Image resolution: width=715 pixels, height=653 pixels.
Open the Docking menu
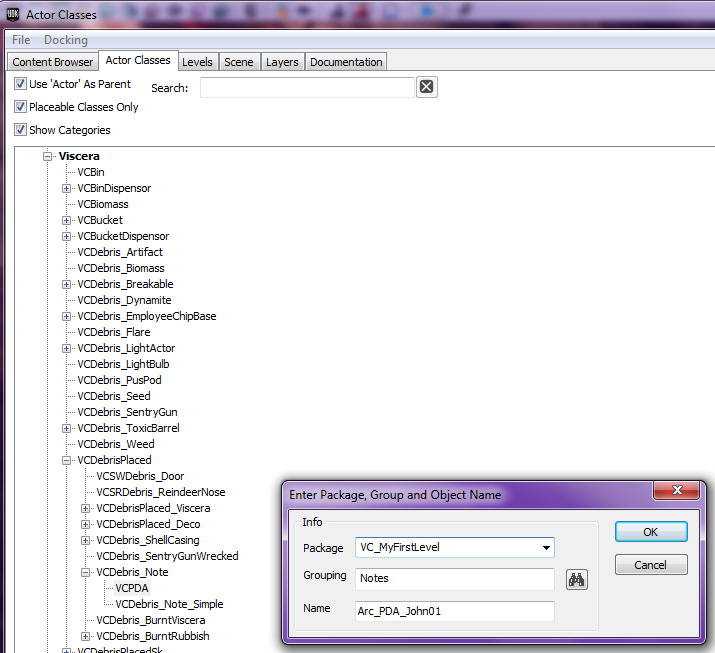pos(66,40)
